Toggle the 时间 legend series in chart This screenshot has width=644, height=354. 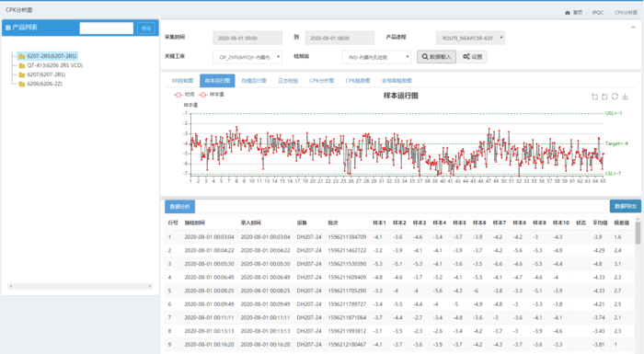[x=184, y=95]
